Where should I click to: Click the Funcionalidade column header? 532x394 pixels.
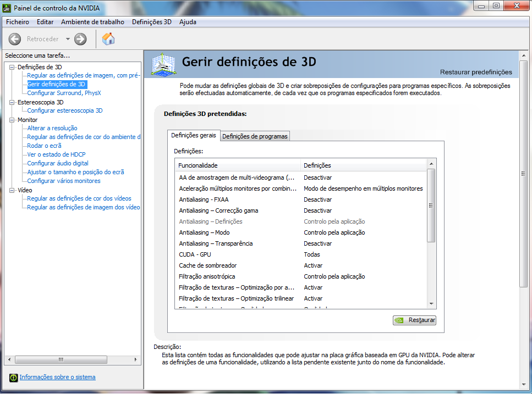(238, 165)
